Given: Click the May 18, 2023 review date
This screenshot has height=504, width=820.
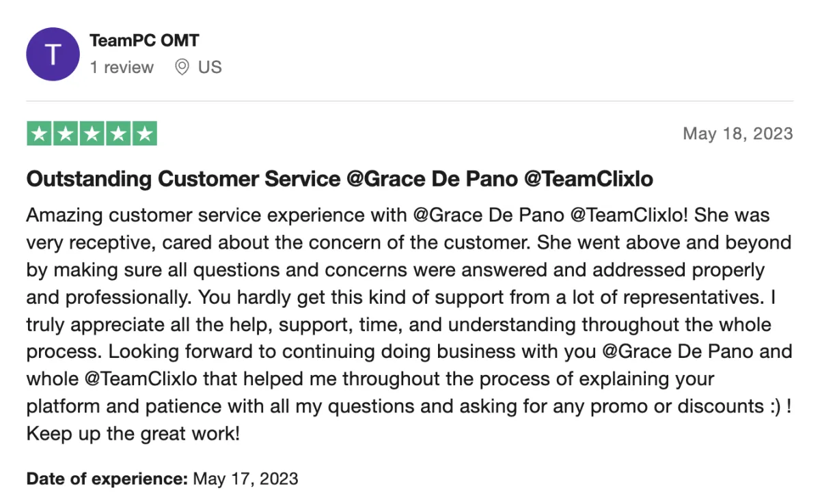Looking at the screenshot, I should tap(738, 133).
